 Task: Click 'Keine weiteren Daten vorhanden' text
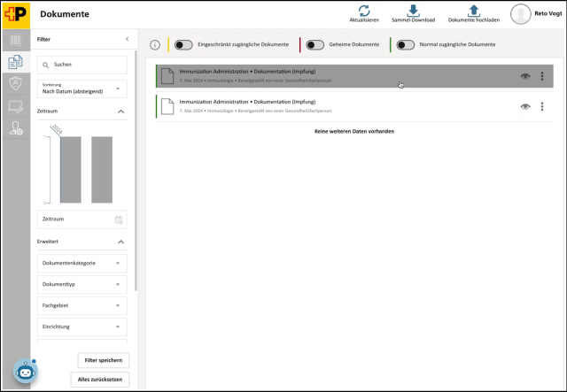click(354, 132)
